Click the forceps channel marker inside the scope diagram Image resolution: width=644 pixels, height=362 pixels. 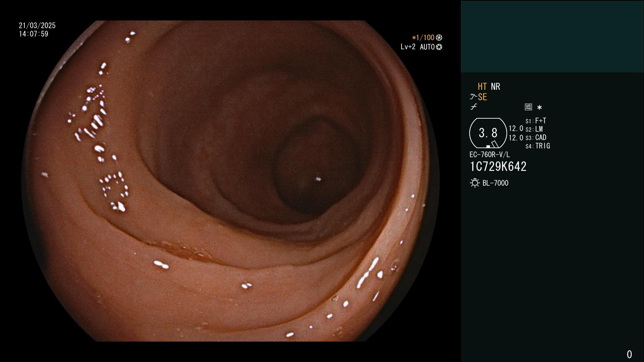[495, 144]
